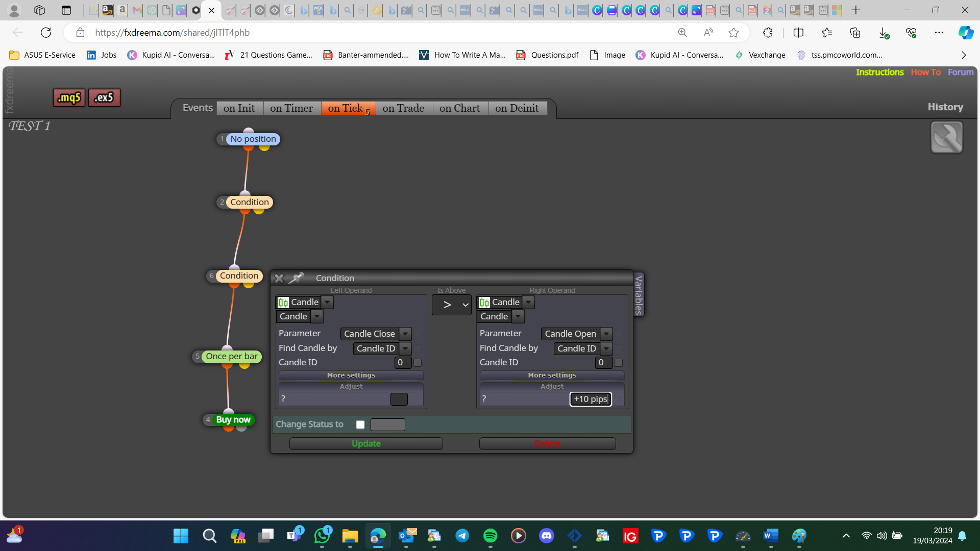Screen dimensions: 980x551
Task: Click Left Operand candle chart icon
Action: 283,303
